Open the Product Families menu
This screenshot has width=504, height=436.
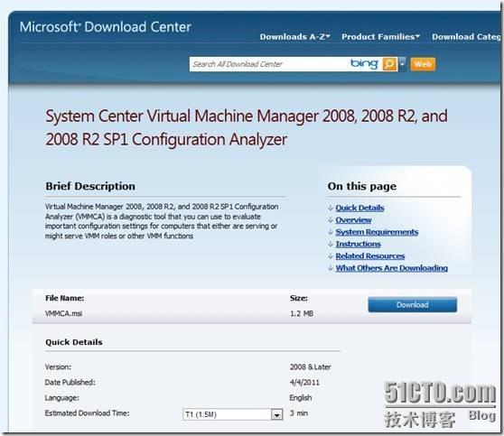pyautogui.click(x=380, y=37)
